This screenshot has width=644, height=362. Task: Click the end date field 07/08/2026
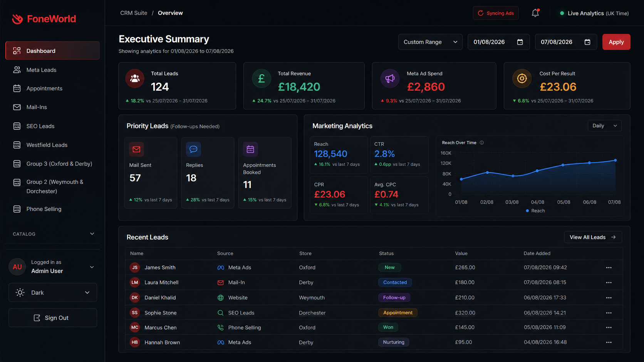coord(566,42)
